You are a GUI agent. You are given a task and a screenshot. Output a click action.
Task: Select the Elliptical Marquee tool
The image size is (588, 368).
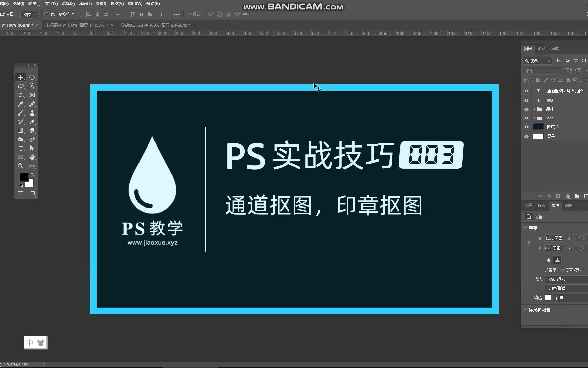tap(32, 77)
